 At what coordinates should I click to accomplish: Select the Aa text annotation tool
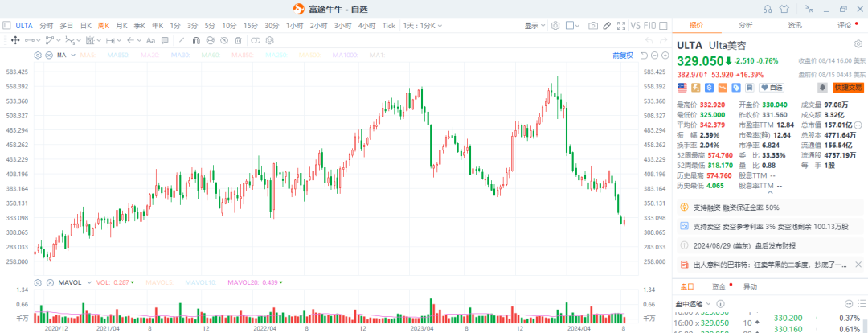pyautogui.click(x=150, y=40)
